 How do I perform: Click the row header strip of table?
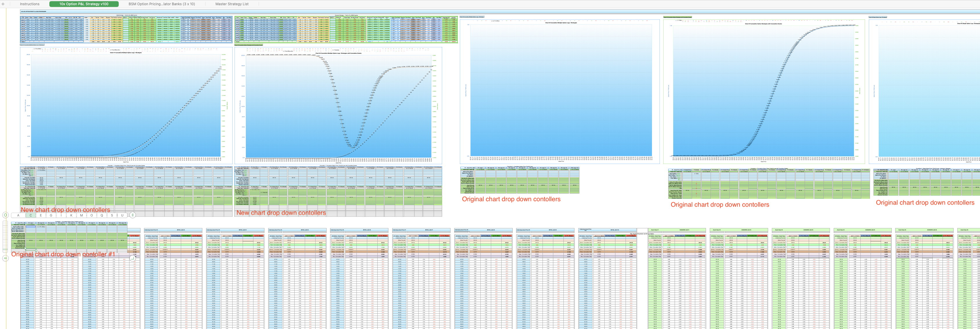[x=5, y=236]
